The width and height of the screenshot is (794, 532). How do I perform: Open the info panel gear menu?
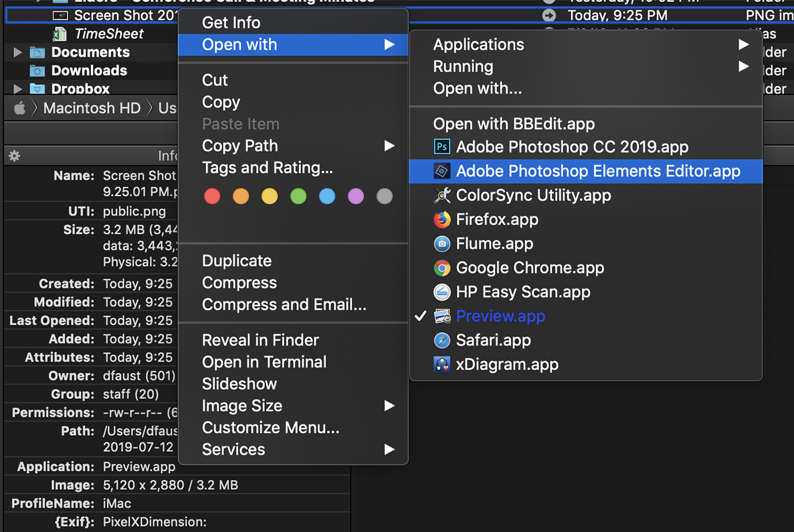pos(14,156)
